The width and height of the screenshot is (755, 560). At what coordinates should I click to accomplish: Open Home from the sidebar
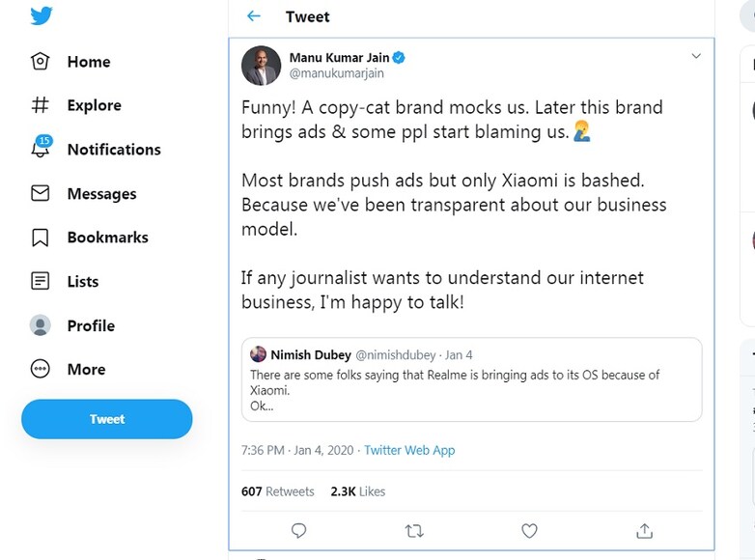(x=88, y=62)
